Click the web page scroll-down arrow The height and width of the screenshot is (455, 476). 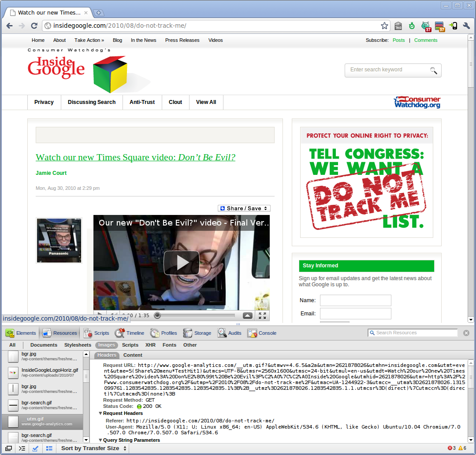pyautogui.click(x=471, y=319)
